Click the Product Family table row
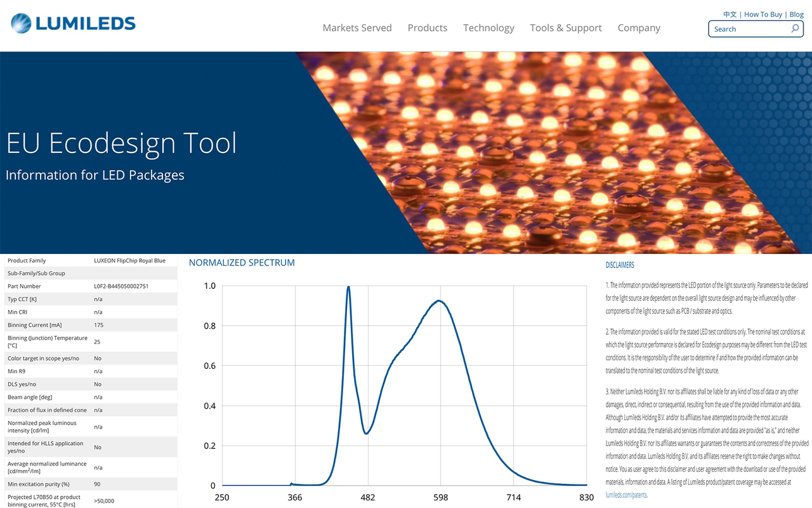 tap(89, 260)
